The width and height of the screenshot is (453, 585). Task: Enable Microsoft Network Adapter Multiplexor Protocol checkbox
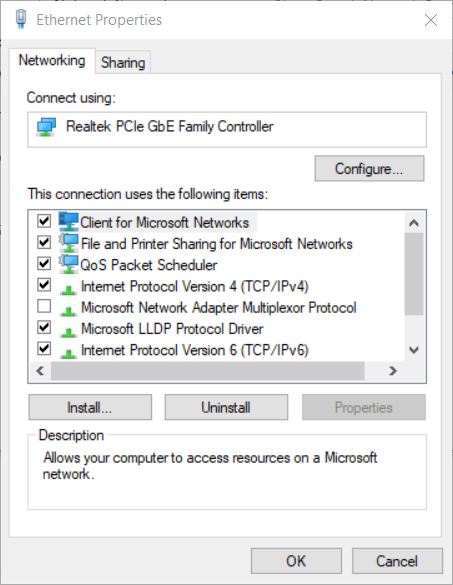[x=44, y=306]
